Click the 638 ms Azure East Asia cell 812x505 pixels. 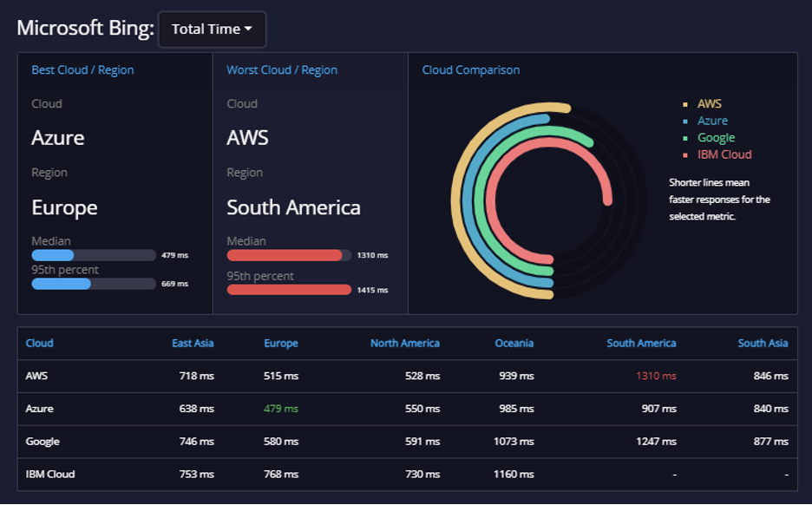(x=196, y=409)
